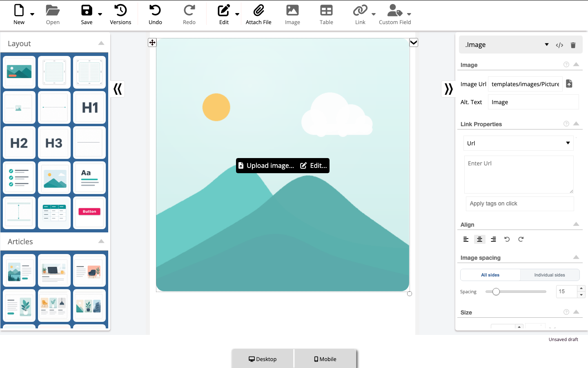Rotate image clockwise
The width and height of the screenshot is (588, 368).
click(x=521, y=239)
